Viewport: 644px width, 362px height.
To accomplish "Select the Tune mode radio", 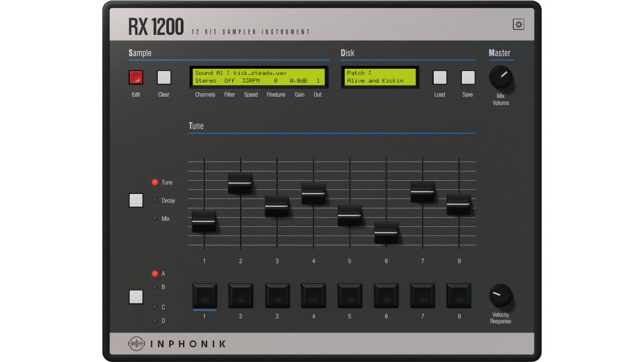I will tap(155, 182).
